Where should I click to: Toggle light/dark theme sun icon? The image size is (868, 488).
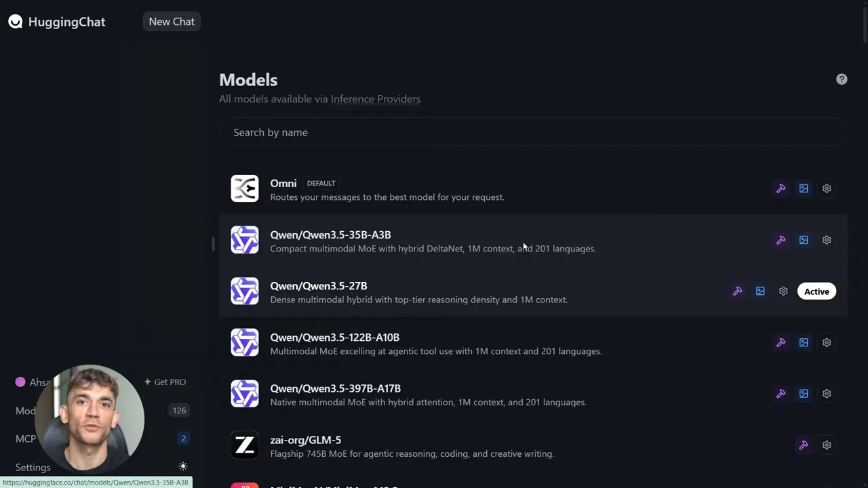pyautogui.click(x=183, y=466)
